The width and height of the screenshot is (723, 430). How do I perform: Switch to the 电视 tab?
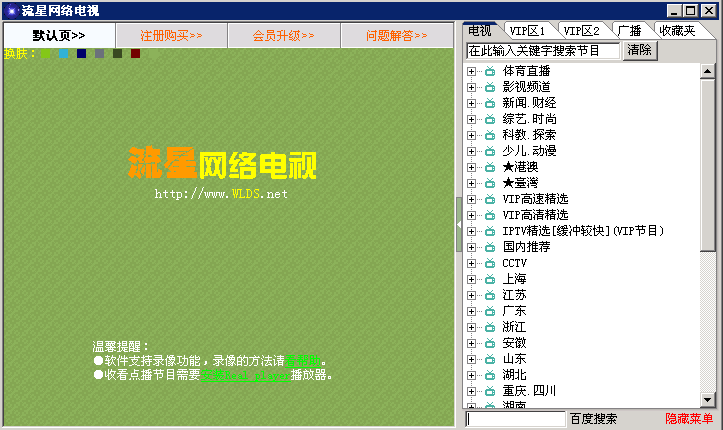[480, 30]
